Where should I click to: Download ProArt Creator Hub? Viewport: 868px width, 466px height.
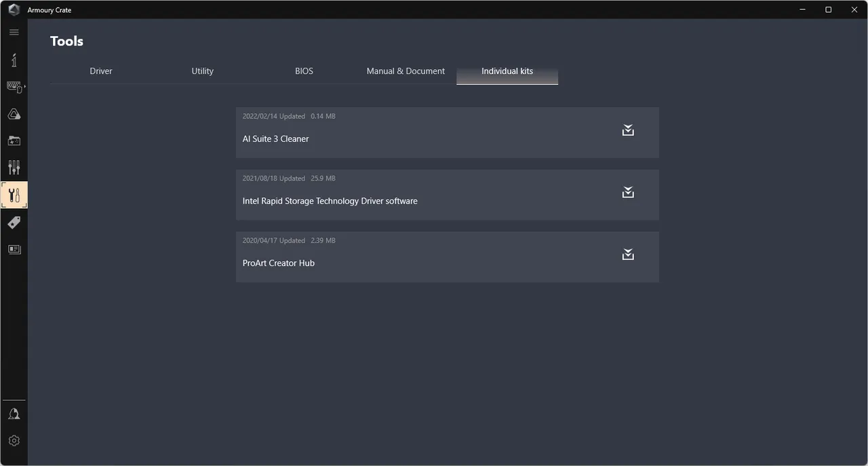(628, 254)
